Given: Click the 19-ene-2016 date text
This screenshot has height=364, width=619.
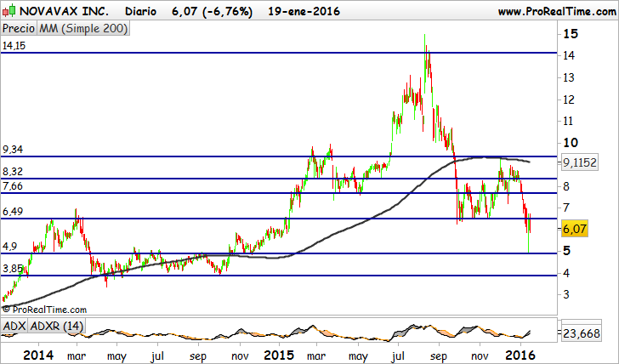Looking at the screenshot, I should coord(304,11).
